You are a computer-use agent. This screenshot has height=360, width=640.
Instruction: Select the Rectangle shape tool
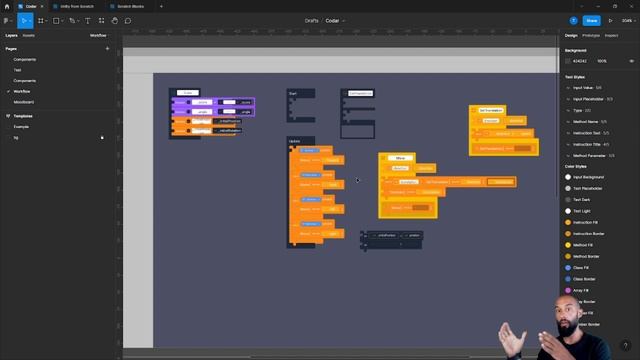[x=56, y=21]
